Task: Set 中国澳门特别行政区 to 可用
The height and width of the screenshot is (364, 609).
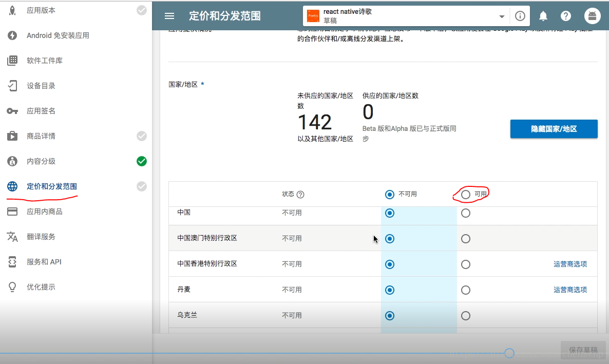Action: [466, 239]
